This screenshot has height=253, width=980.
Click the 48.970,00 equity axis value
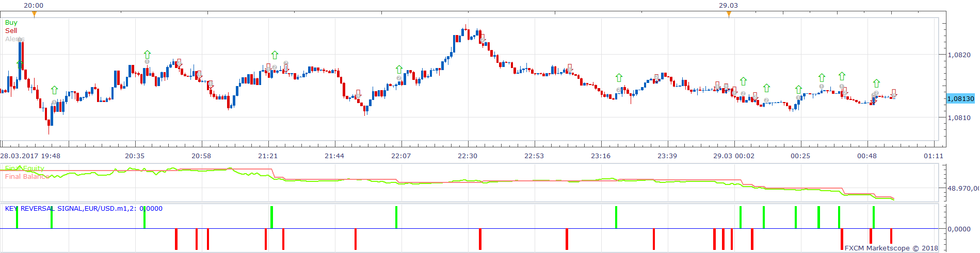coord(963,189)
